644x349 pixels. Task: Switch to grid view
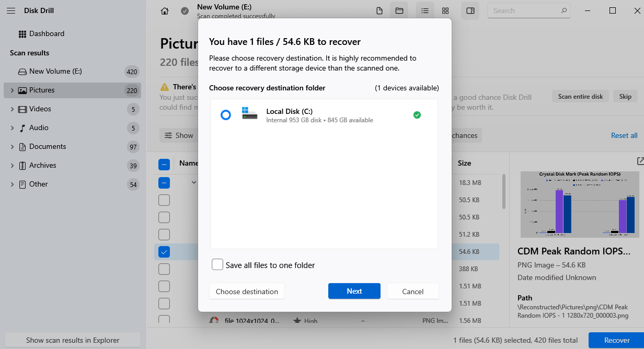pos(445,10)
